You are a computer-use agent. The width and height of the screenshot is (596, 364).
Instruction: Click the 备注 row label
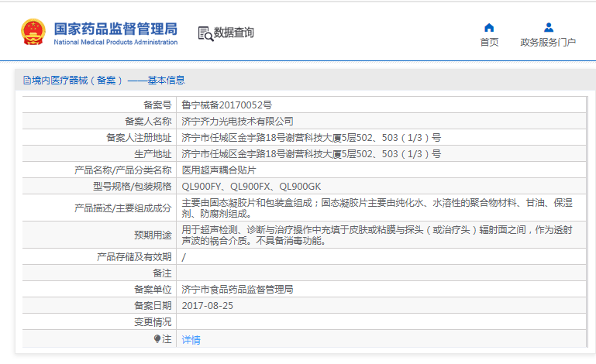(162, 273)
